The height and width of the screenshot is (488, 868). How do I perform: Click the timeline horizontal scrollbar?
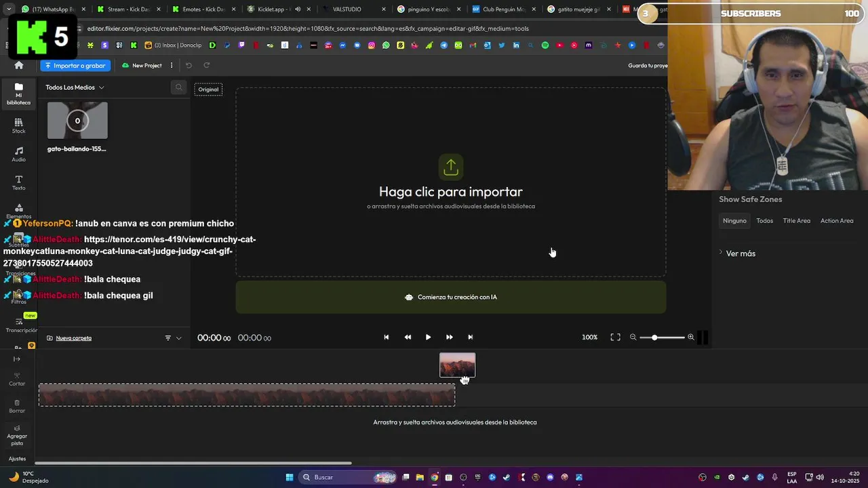click(193, 464)
